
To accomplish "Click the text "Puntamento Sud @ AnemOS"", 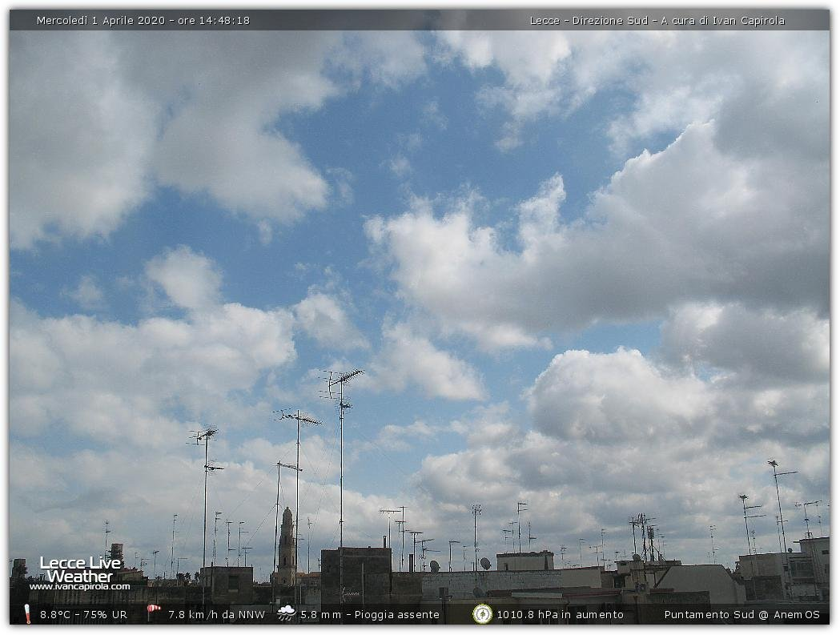I will tap(742, 615).
